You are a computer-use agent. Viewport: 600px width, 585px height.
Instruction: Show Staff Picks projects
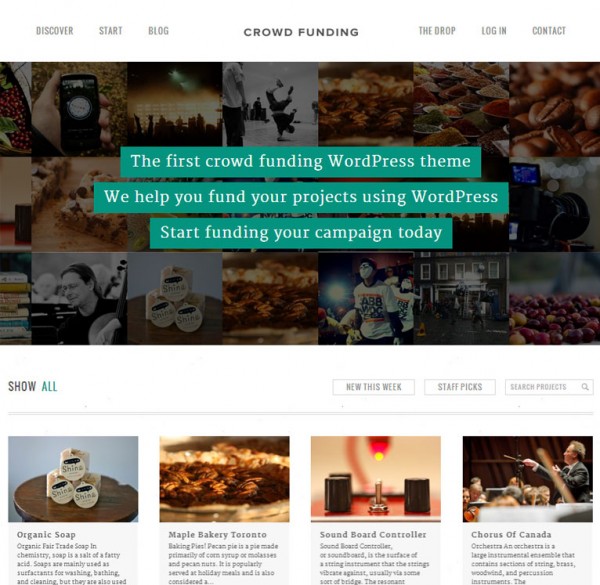point(460,387)
